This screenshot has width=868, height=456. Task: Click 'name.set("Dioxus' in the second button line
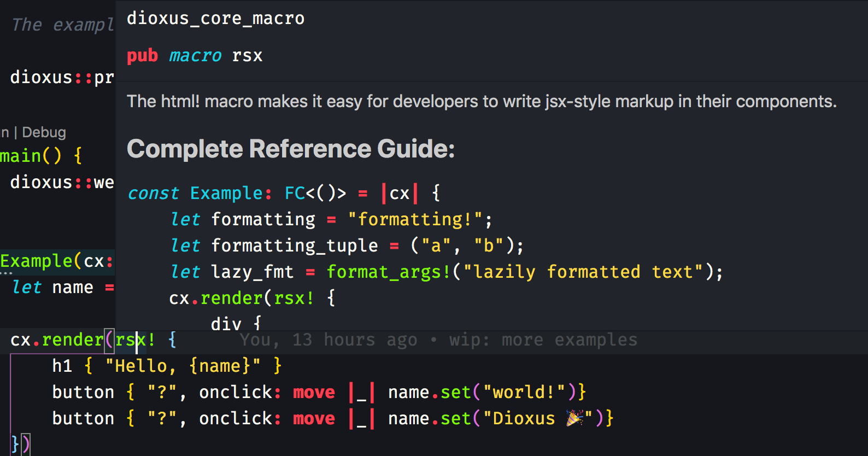click(471, 418)
